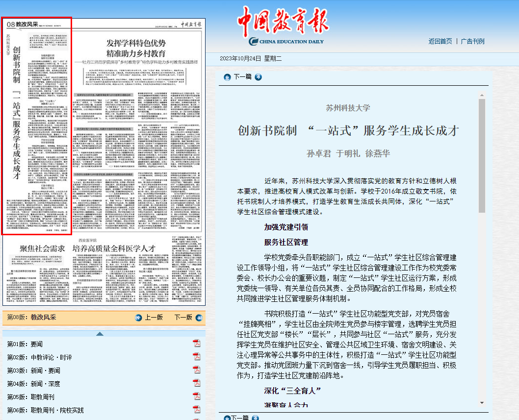Click the previous page (上一版) arrow icon
Screen dimensions: 519x420
pyautogui.click(x=139, y=318)
